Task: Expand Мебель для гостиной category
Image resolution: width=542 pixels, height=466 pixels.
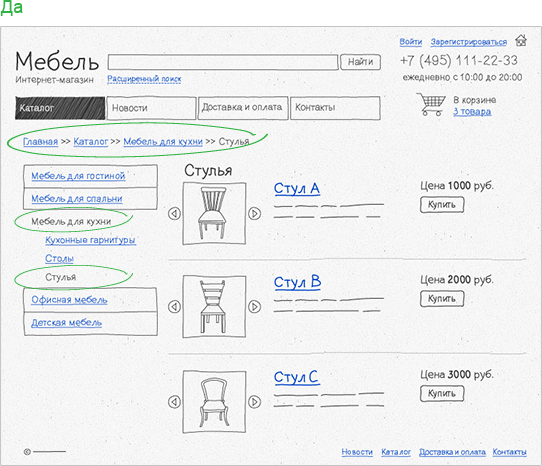Action: pyautogui.click(x=78, y=176)
